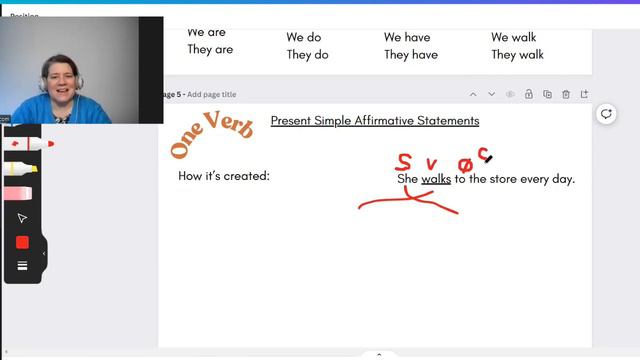Select the pink eraser tool
This screenshot has height=360, width=640.
(18, 193)
